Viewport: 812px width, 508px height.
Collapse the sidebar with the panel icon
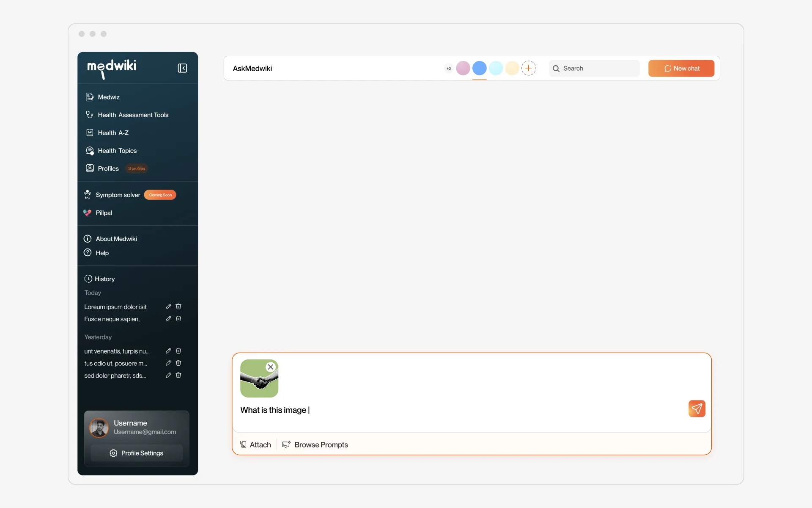[182, 68]
